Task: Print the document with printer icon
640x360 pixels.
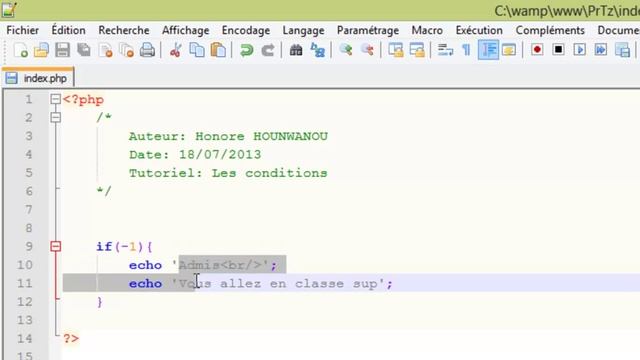Action: click(147, 50)
